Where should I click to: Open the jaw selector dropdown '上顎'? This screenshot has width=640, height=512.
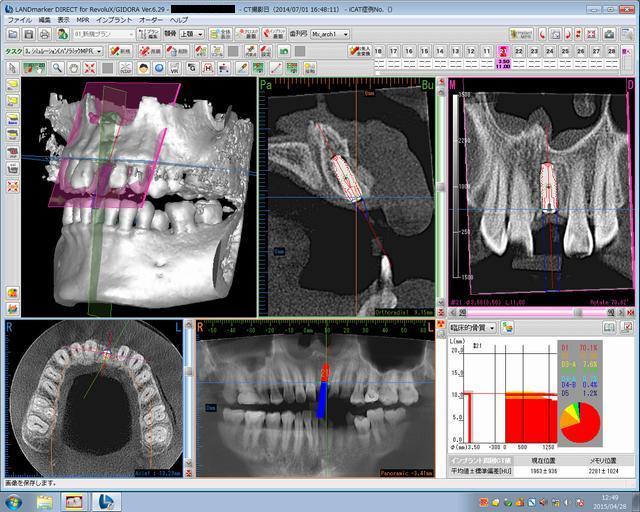point(191,34)
